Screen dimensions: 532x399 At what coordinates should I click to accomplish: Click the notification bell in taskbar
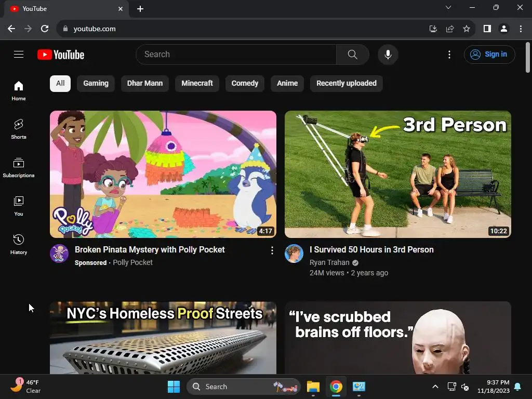pyautogui.click(x=518, y=387)
